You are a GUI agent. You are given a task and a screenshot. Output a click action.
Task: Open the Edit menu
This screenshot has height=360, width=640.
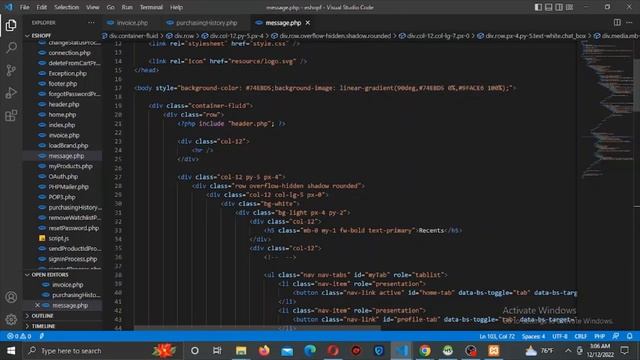[x=42, y=7]
